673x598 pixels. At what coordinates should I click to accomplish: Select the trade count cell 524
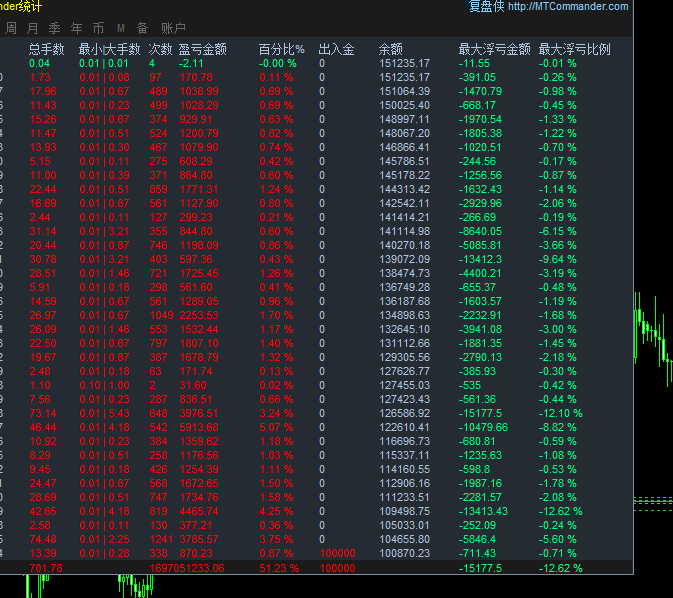pyautogui.click(x=158, y=134)
